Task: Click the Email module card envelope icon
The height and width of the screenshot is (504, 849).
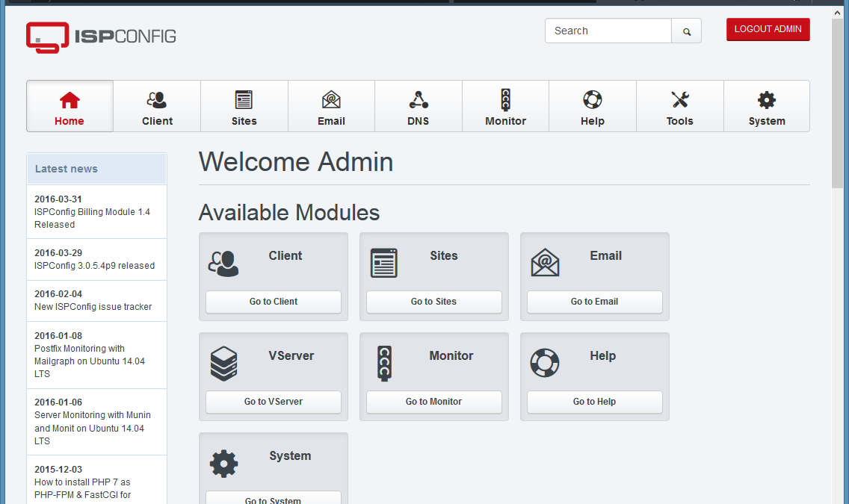Action: (545, 263)
